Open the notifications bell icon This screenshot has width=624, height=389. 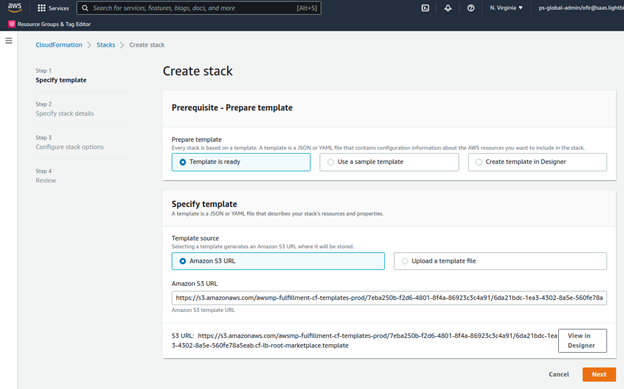tap(448, 8)
